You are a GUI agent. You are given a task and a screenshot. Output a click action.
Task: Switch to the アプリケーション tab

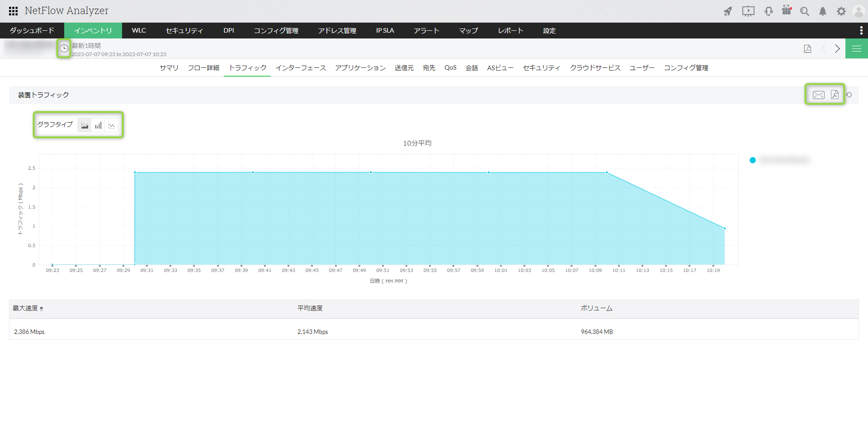pos(360,68)
